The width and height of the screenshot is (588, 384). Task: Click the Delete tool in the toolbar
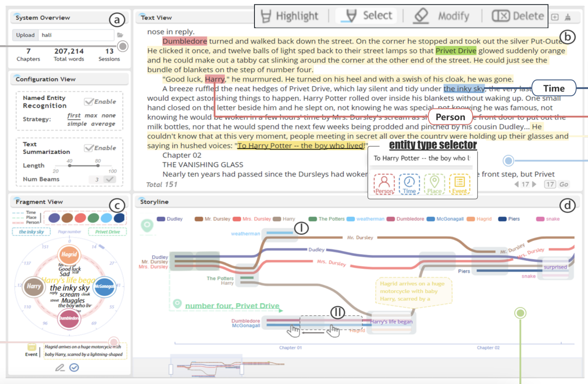(518, 16)
